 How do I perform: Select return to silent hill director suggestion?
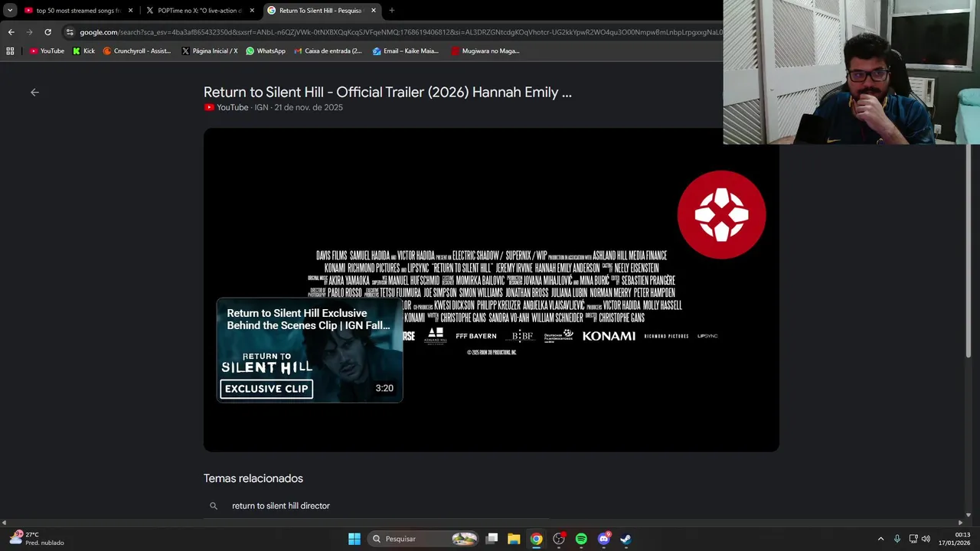point(281,506)
